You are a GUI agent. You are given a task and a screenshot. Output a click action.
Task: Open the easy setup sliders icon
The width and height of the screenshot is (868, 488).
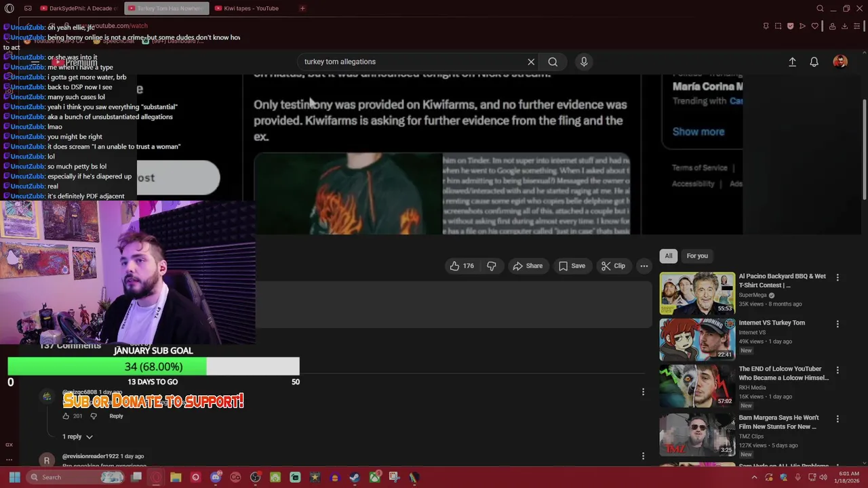point(857,26)
